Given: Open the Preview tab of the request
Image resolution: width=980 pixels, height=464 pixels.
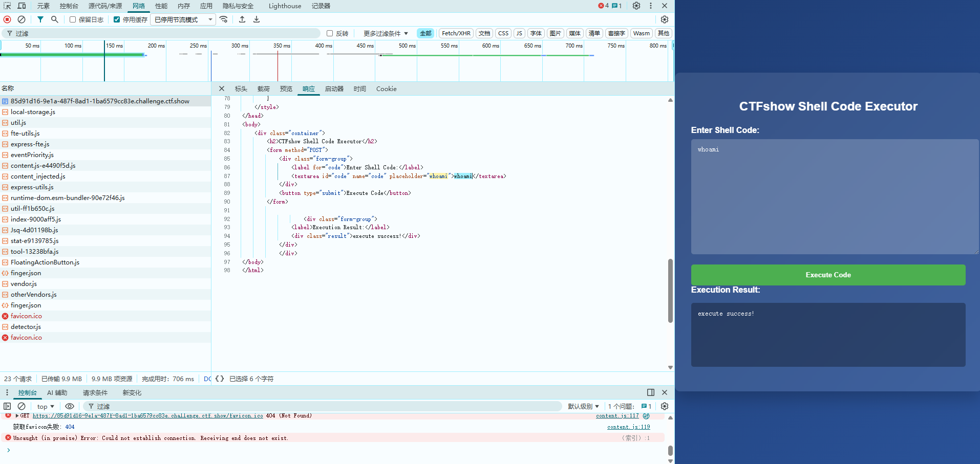Looking at the screenshot, I should click(x=286, y=89).
